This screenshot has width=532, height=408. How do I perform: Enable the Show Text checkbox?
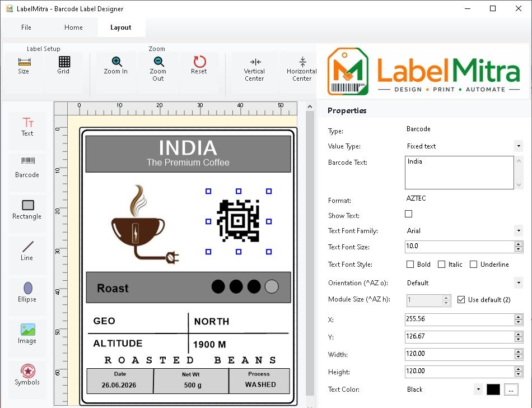(x=408, y=214)
